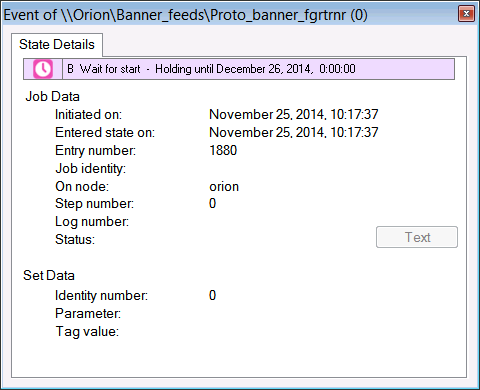Click the pink clock wait-state icon

point(43,69)
